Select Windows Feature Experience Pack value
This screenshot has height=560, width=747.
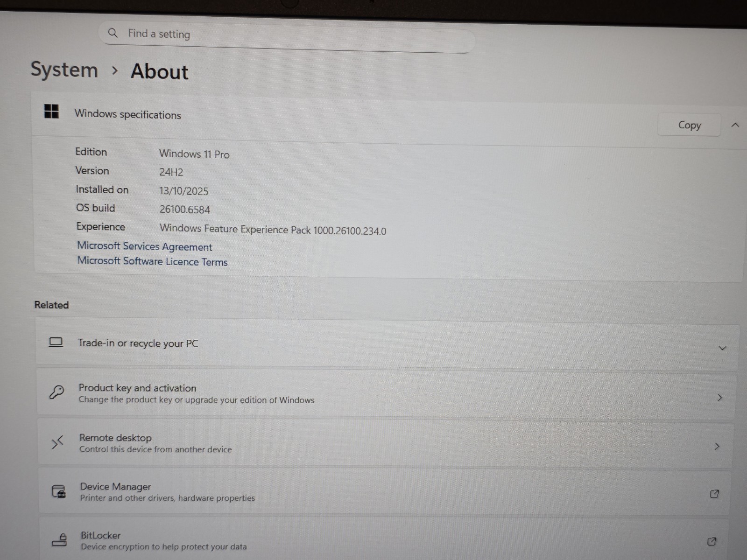(273, 230)
